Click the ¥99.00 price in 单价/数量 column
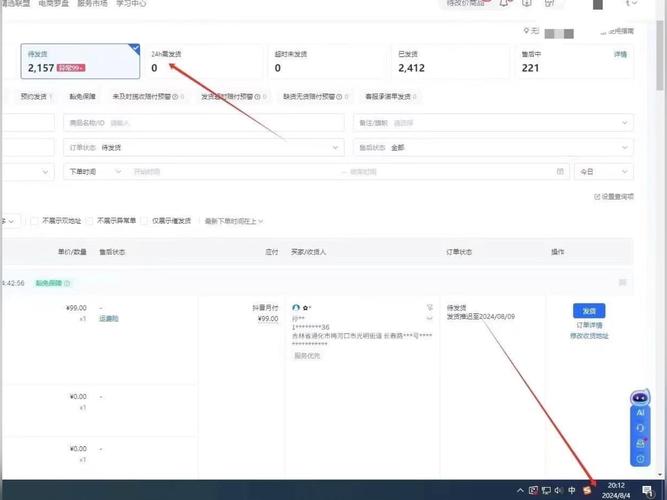This screenshot has width=667, height=500. tap(76, 308)
